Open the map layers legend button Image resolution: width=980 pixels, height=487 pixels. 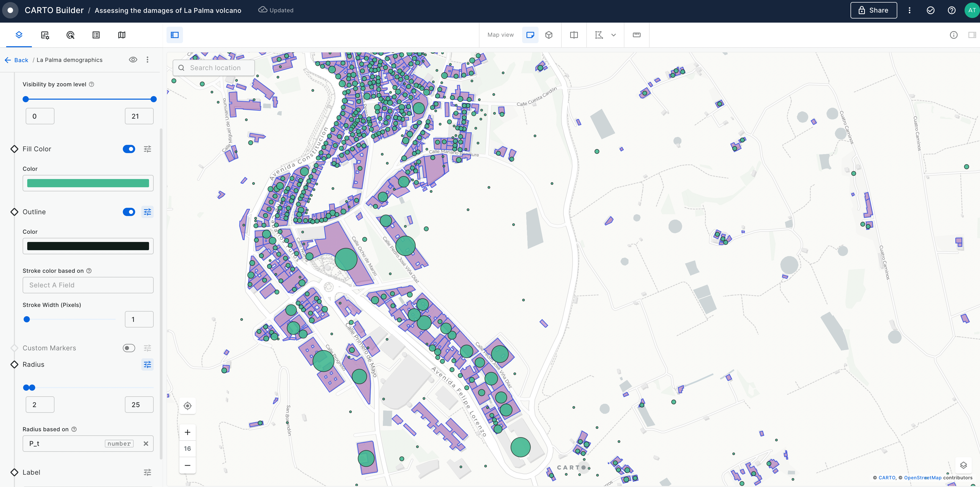click(963, 465)
